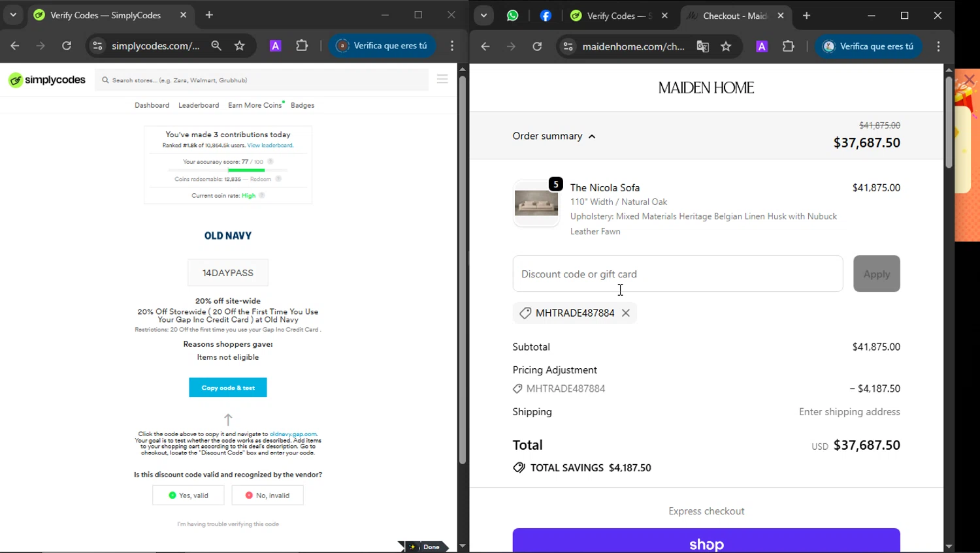The width and height of the screenshot is (980, 553).
Task: Go back in Maiden Home window
Action: click(x=485, y=46)
